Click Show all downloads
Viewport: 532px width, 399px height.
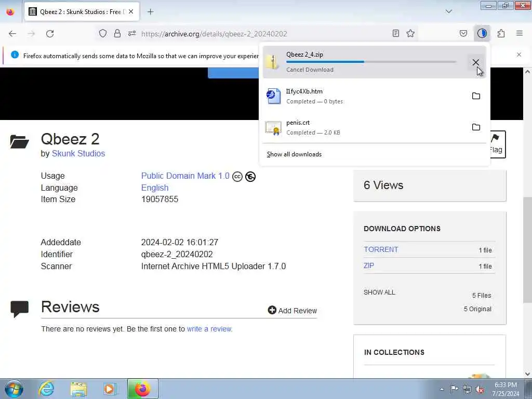[x=294, y=154]
